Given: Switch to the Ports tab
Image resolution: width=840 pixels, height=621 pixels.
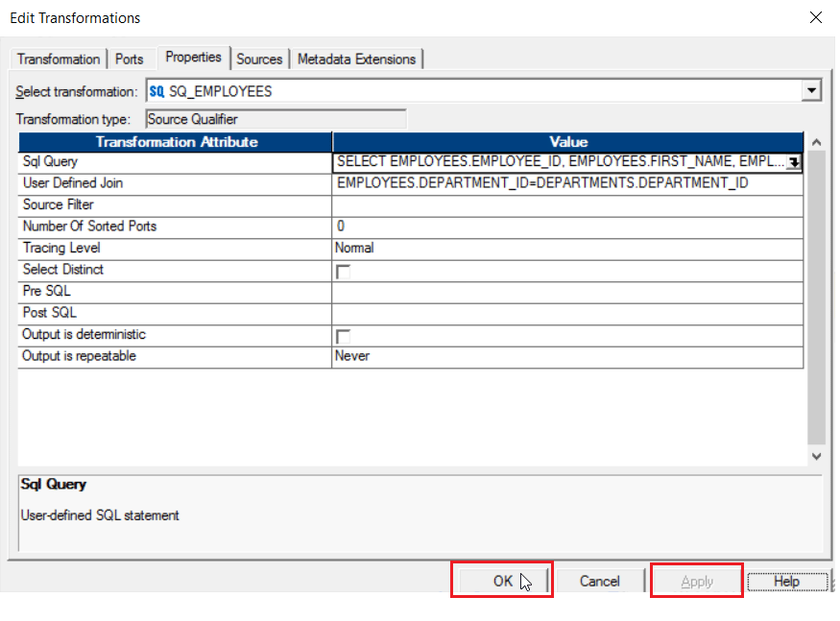Looking at the screenshot, I should point(130,59).
